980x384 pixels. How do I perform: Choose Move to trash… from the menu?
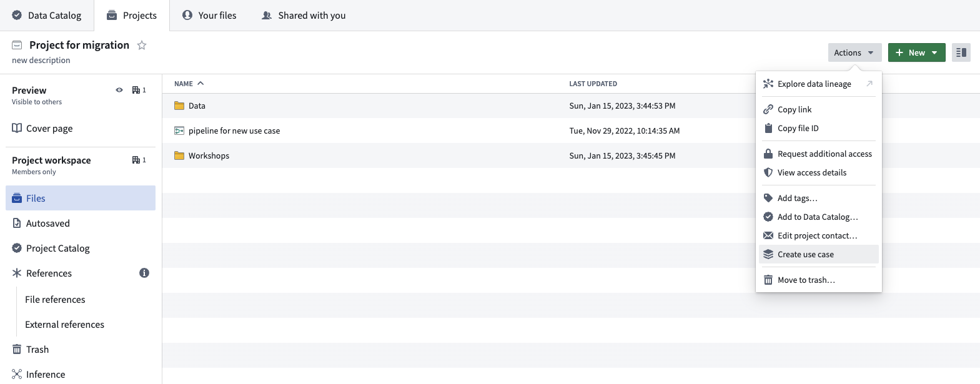[818, 280]
